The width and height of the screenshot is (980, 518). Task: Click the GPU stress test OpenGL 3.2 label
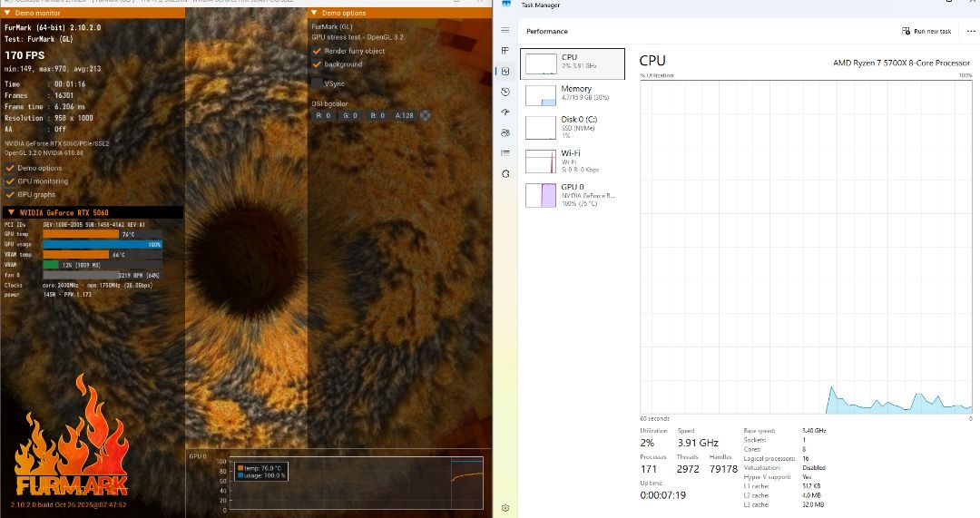coord(358,37)
